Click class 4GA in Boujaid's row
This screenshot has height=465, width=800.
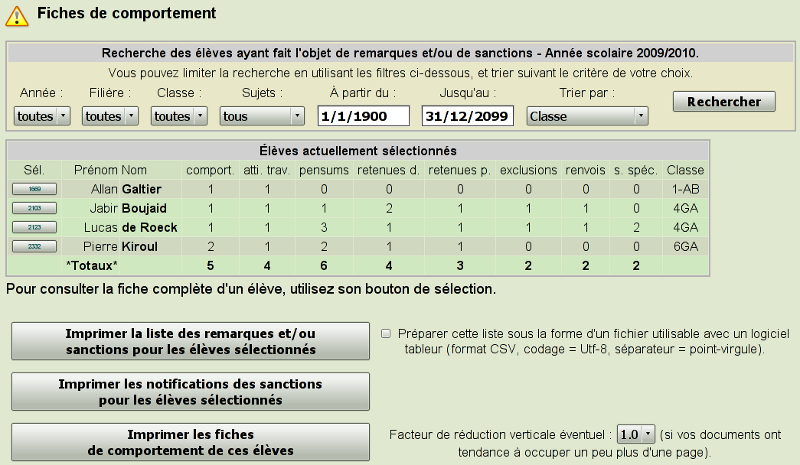[685, 208]
